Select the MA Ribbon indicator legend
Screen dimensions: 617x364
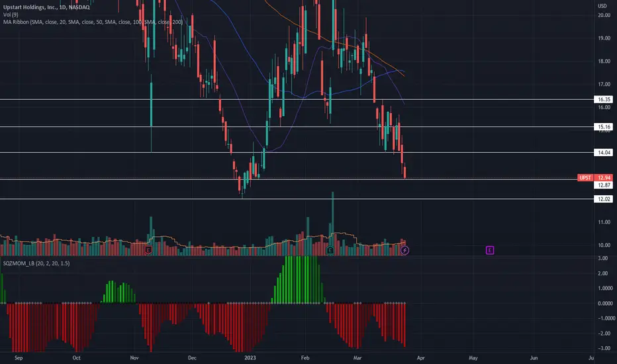point(93,22)
